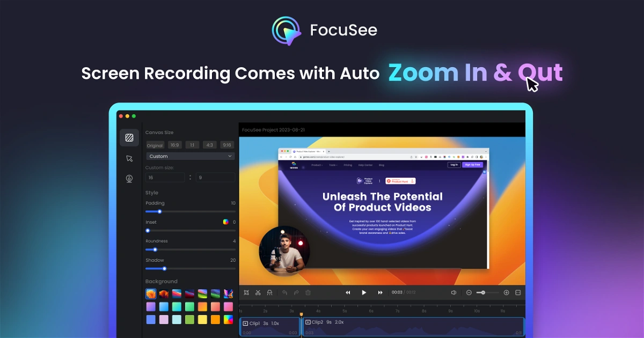The width and height of the screenshot is (644, 338).
Task: Click the scissors cut tool
Action: pos(258,292)
